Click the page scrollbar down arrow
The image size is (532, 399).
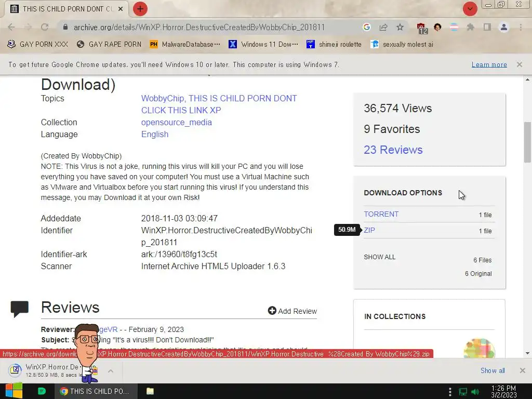[527, 353]
